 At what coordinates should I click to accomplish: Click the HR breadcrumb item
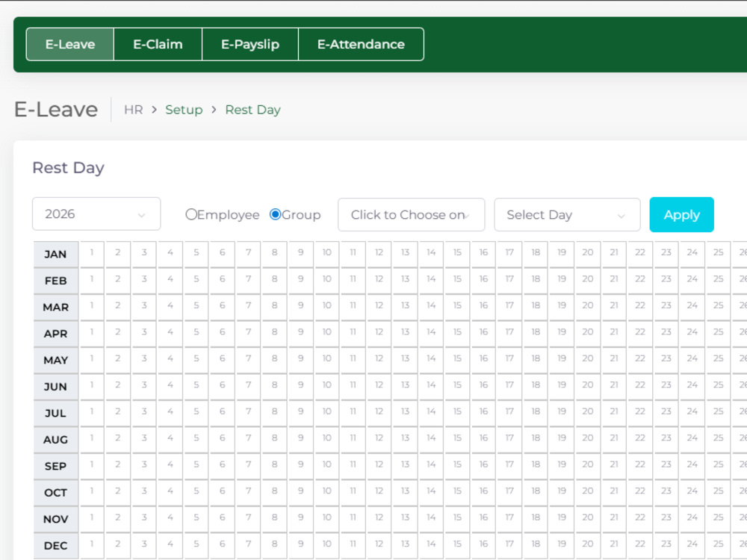point(134,110)
